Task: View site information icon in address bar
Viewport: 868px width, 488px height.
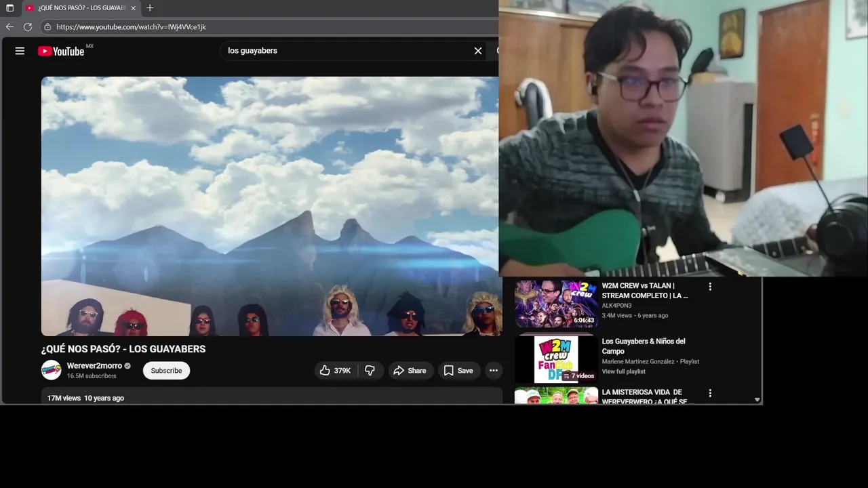Action: point(47,27)
